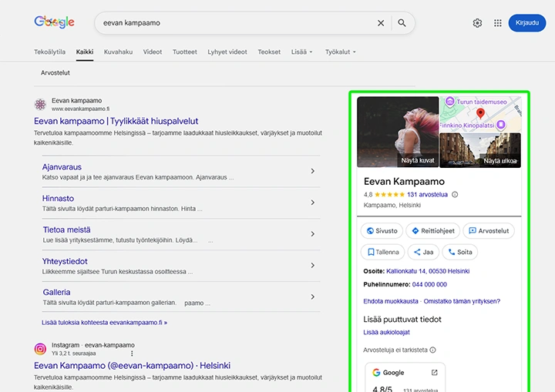Viewport: 555px width, 392px height.
Task: Open the Videot tab
Action: pos(153,52)
